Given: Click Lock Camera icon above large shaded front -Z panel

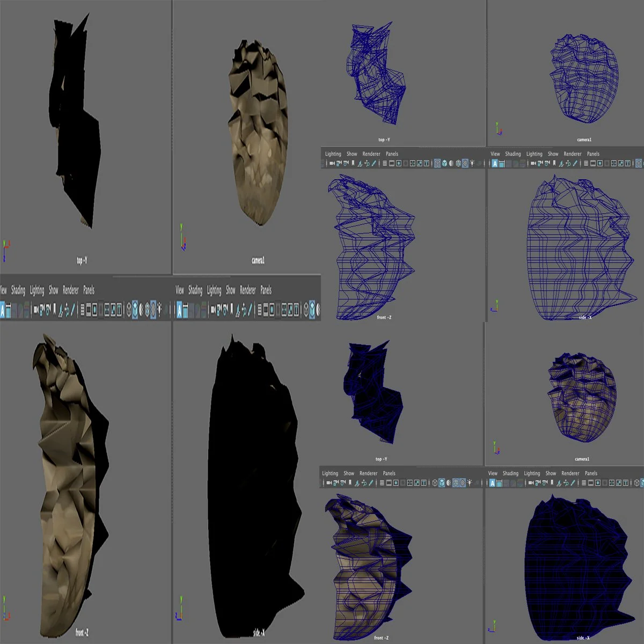Looking at the screenshot, I should (x=42, y=310).
